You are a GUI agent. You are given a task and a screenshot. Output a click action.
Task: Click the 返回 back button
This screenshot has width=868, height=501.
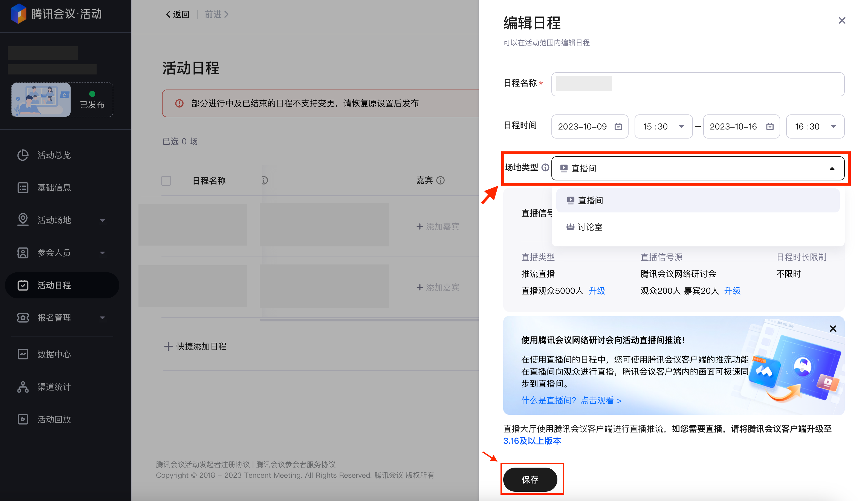tap(177, 14)
